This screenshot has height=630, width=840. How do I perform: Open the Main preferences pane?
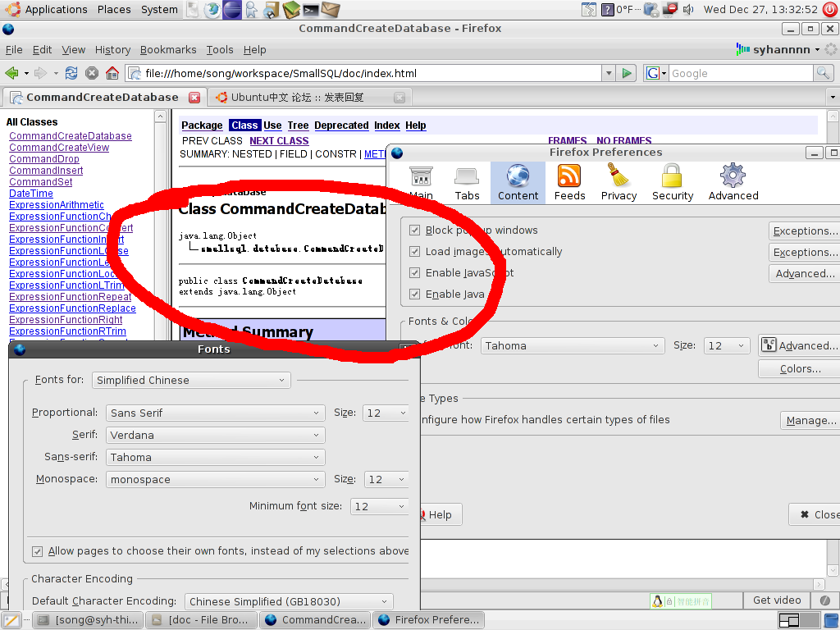click(421, 183)
